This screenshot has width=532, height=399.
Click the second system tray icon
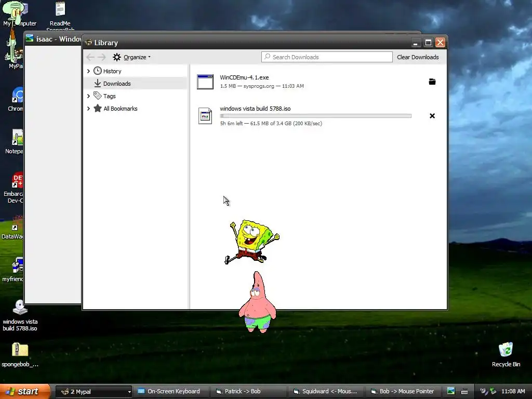(494, 391)
